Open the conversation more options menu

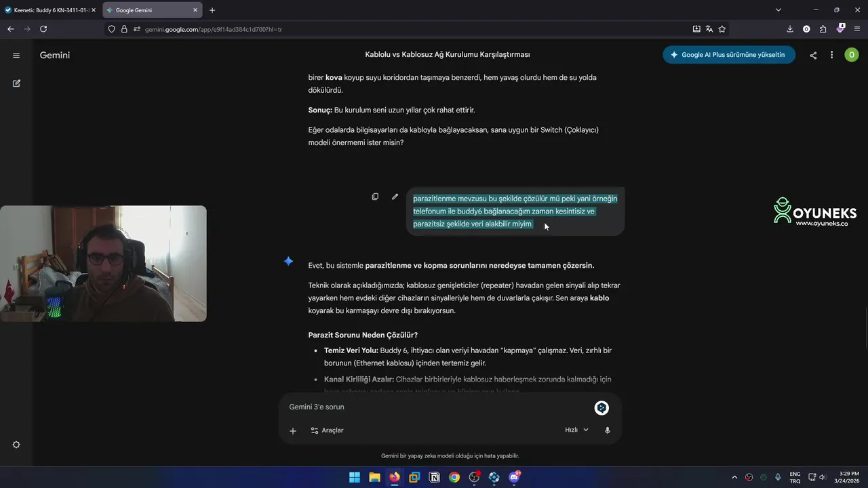coord(831,56)
